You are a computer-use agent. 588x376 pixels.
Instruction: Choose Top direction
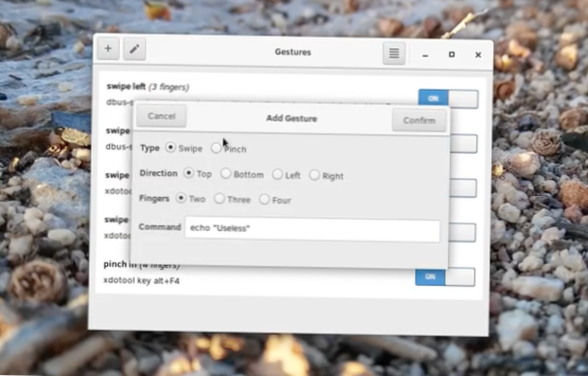pyautogui.click(x=188, y=173)
